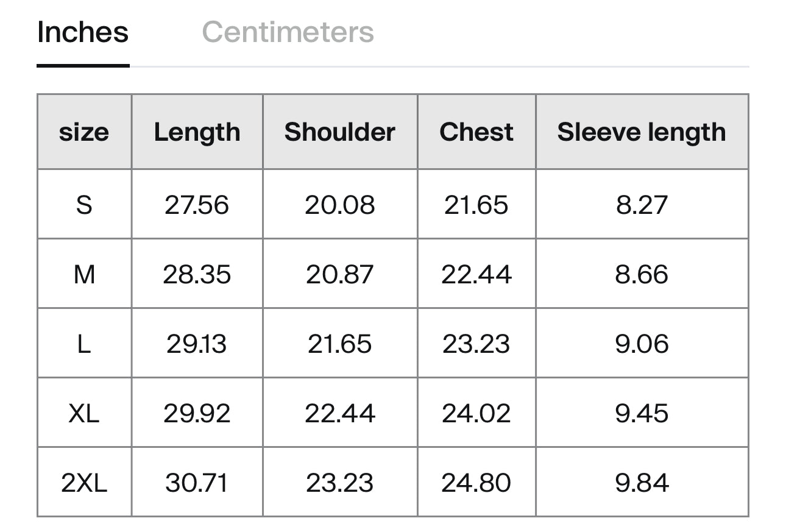This screenshot has width=786, height=532.
Task: Select the Inches tab
Action: (x=83, y=32)
